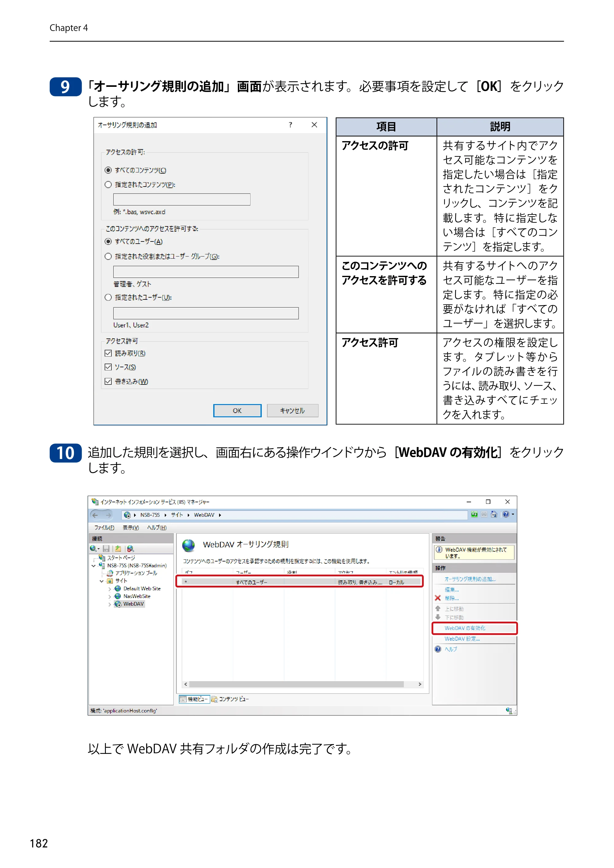Click the up folder icon in connections toolbar
Viewport: 614px width, 868px height.
click(x=118, y=549)
